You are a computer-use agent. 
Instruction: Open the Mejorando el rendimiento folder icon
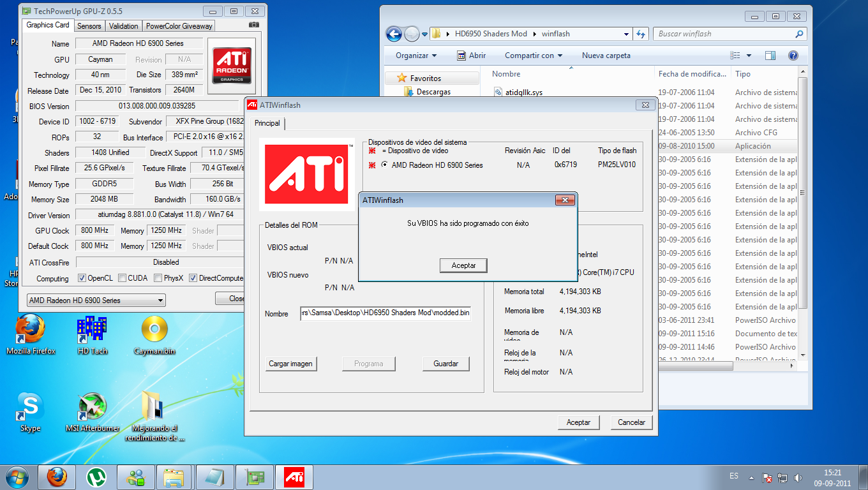(x=154, y=415)
